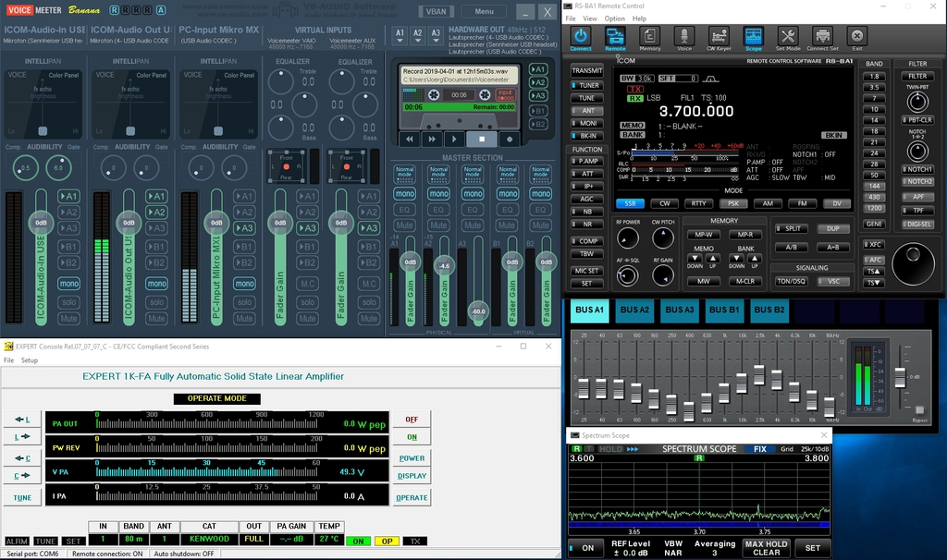Image resolution: width=947 pixels, height=560 pixels.
Task: Click the RF POWER knob
Action: (628, 238)
